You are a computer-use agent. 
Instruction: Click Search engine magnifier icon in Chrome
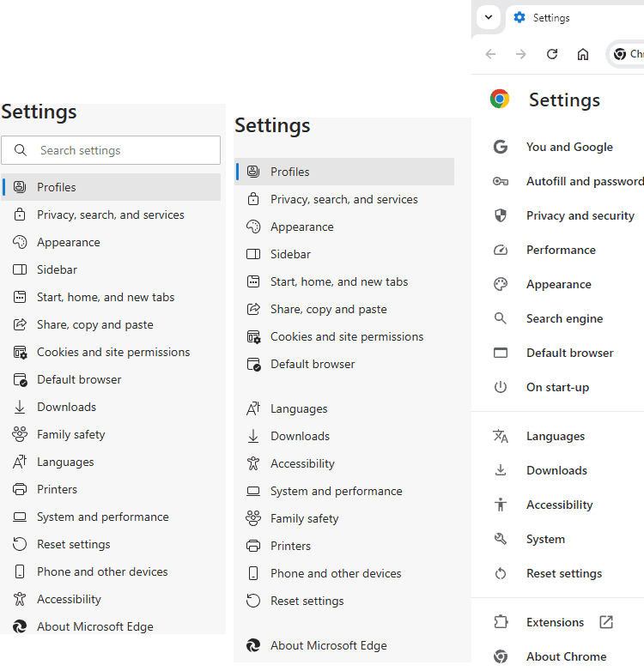(x=500, y=318)
